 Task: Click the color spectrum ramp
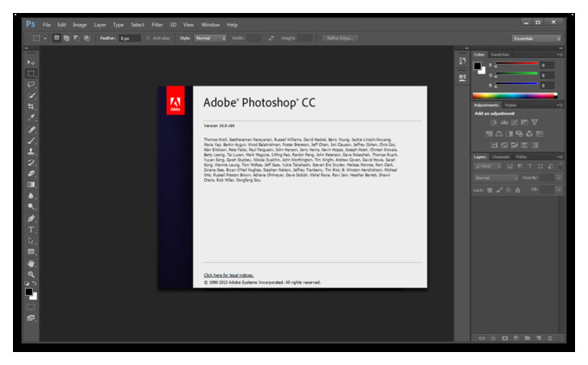point(514,96)
